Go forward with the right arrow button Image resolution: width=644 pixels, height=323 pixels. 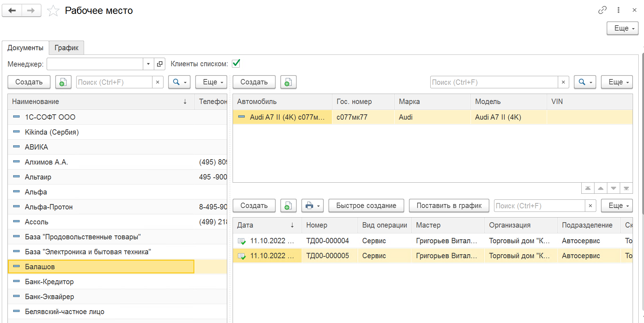coord(31,11)
